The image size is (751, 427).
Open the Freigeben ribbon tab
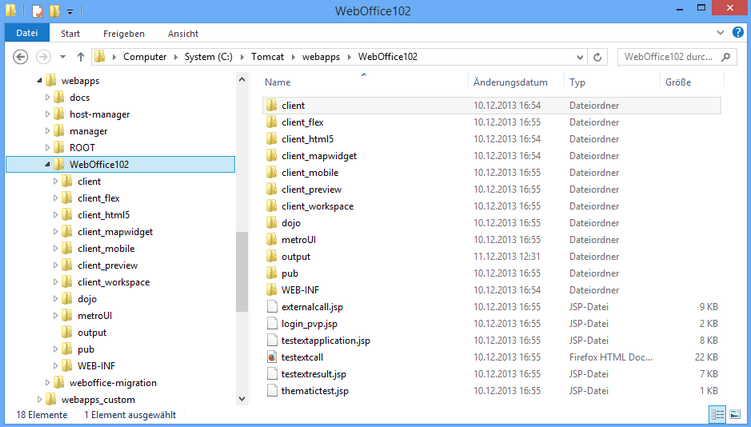pos(124,34)
